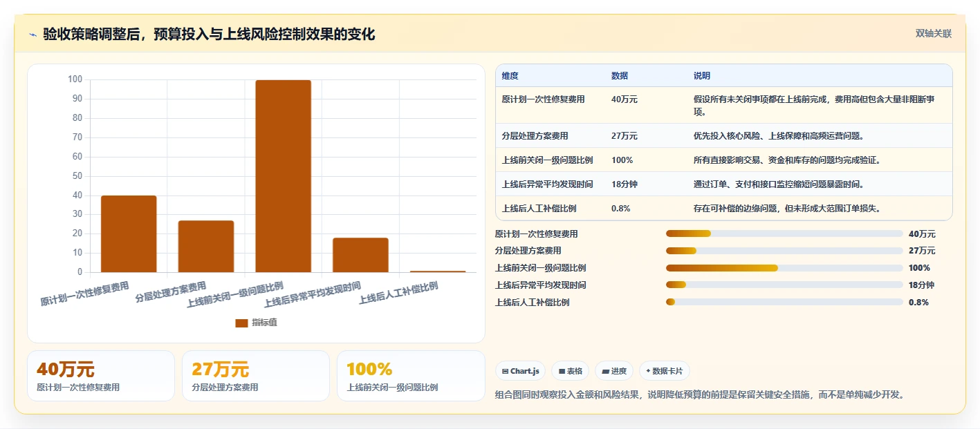The width and height of the screenshot is (980, 429).
Task: Click the 100% progress bar
Action: click(784, 268)
